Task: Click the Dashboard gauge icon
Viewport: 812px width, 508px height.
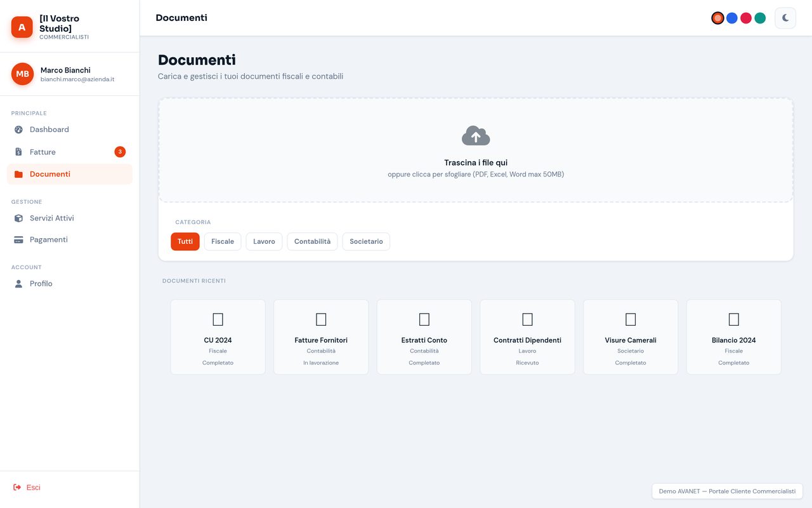Action: pyautogui.click(x=18, y=130)
